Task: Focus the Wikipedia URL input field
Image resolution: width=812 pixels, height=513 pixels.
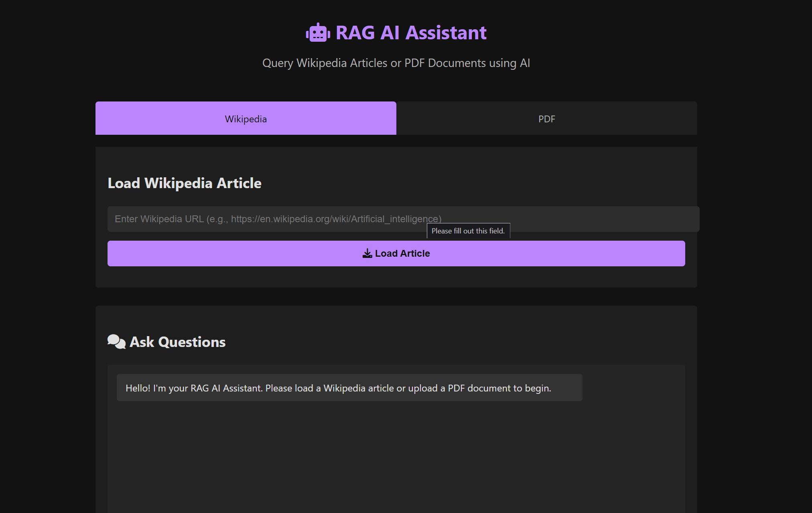Action: [x=403, y=219]
